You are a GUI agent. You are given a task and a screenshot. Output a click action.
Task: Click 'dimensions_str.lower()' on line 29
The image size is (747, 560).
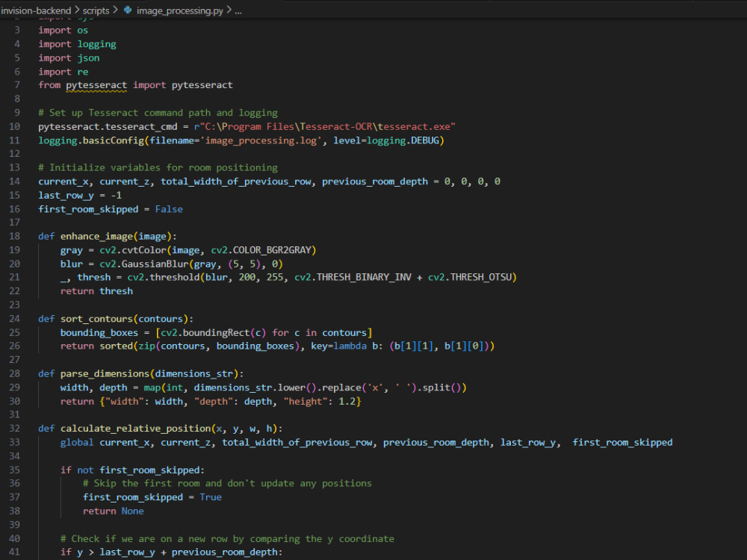[x=255, y=387]
